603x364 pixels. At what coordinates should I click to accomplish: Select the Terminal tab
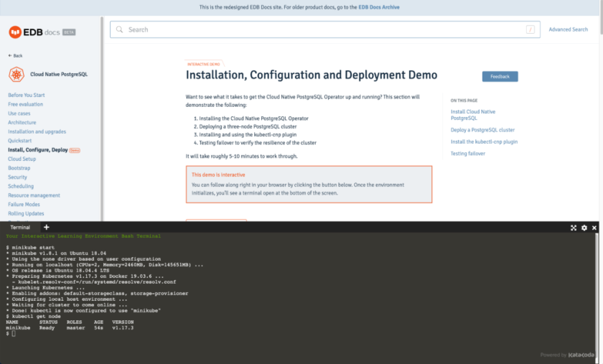(20, 228)
